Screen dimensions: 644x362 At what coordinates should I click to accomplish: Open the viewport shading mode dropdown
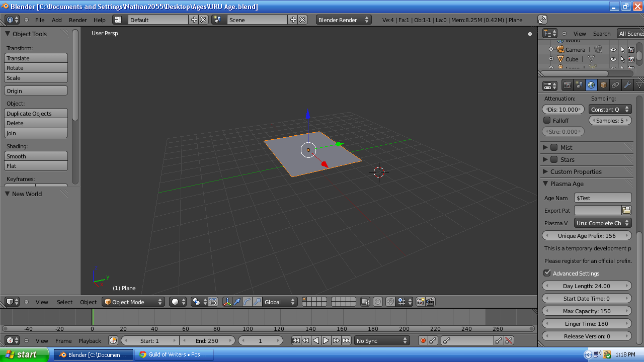177,302
